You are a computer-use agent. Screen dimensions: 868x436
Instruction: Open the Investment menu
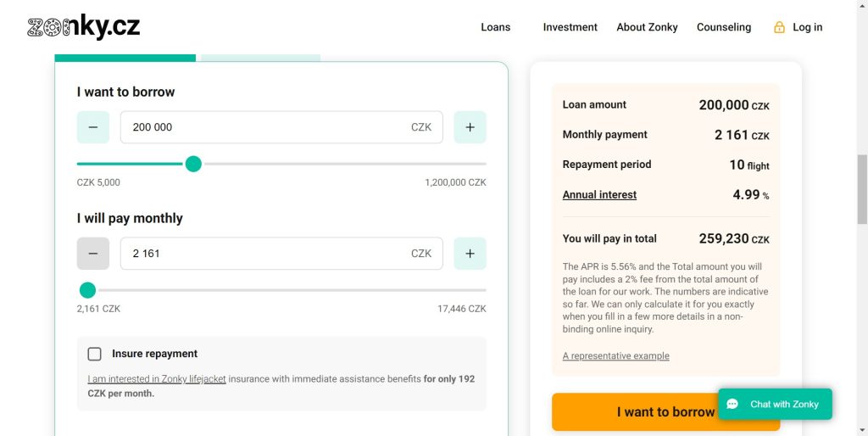[x=570, y=27]
